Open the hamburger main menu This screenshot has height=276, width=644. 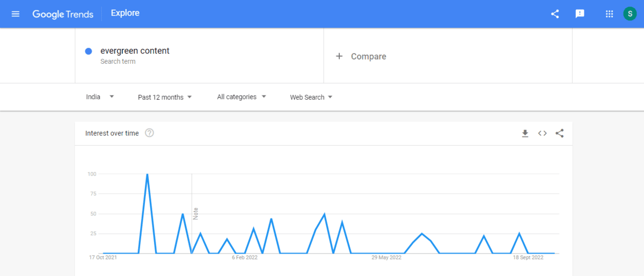click(16, 14)
